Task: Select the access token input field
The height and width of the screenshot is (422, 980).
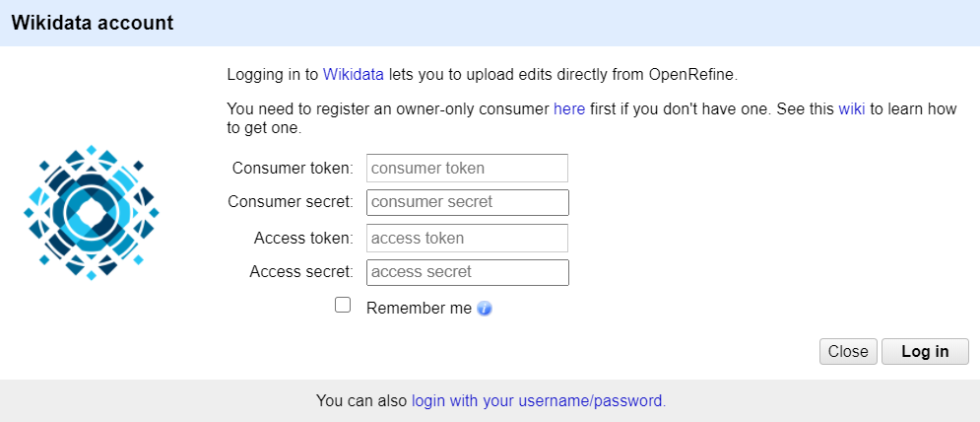Action: [x=468, y=239]
